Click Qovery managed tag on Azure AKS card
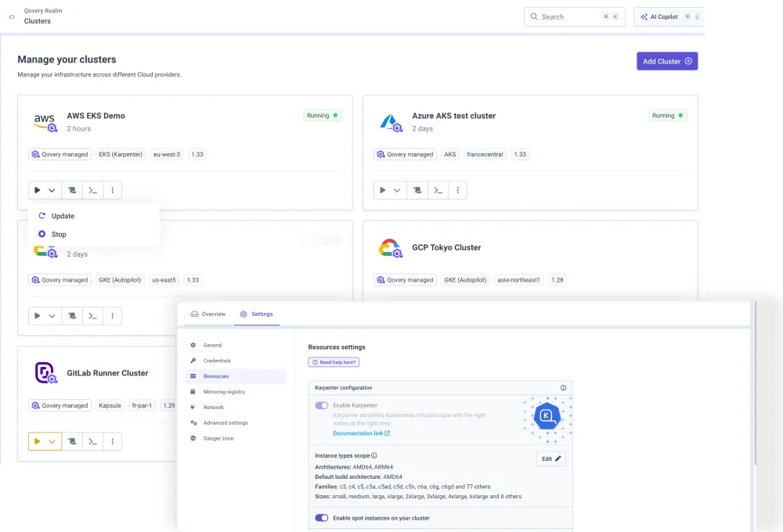783x532 pixels. click(x=405, y=154)
